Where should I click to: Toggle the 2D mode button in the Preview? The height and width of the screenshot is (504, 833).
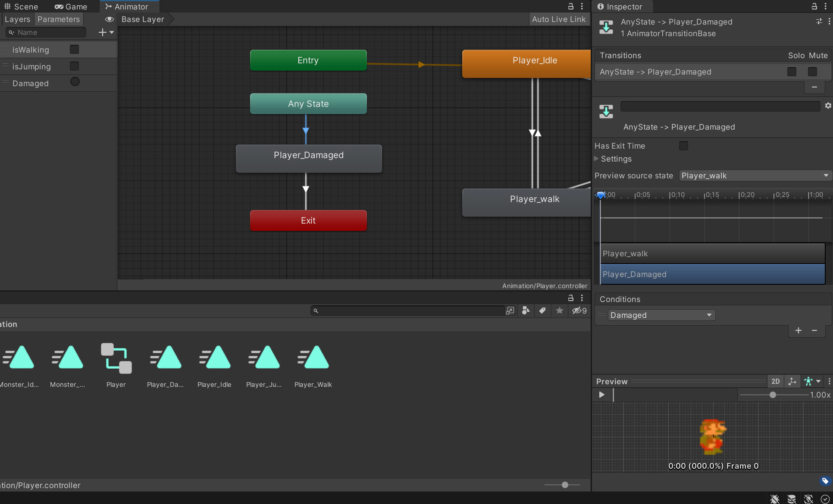point(775,381)
